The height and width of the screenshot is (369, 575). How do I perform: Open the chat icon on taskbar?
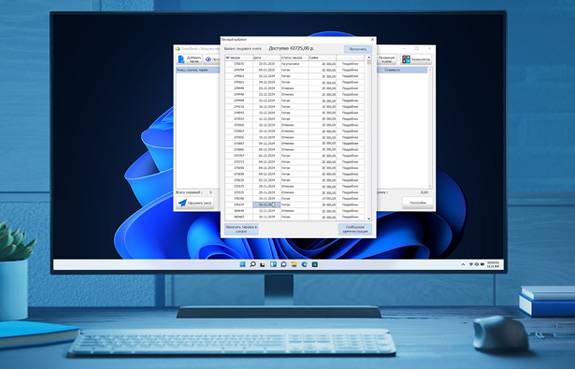coord(283,264)
